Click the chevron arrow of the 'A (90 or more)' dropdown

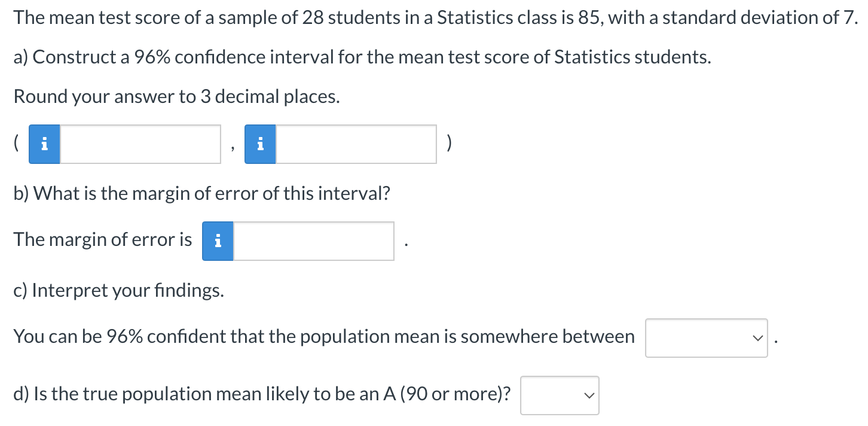[589, 395]
